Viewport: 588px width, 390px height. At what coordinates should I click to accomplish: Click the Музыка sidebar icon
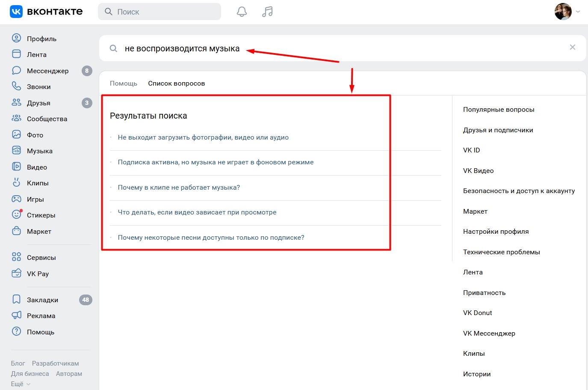[x=16, y=151]
